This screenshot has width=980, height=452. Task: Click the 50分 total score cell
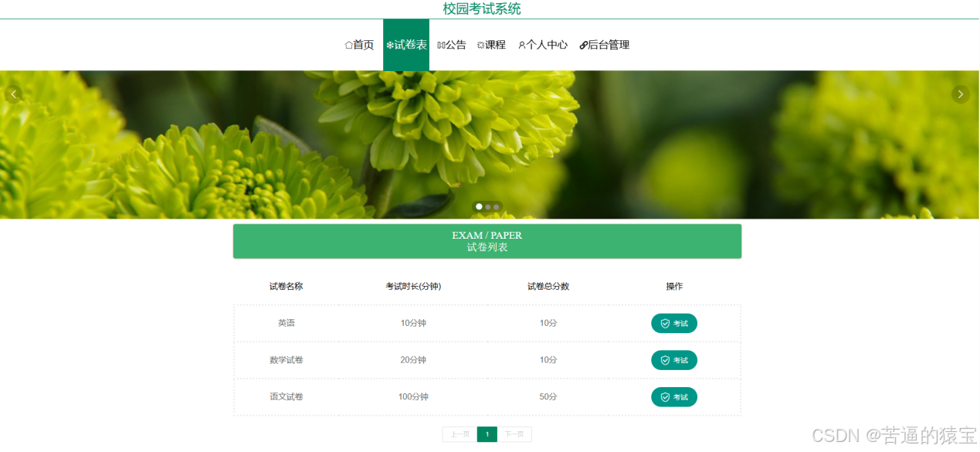click(x=548, y=397)
